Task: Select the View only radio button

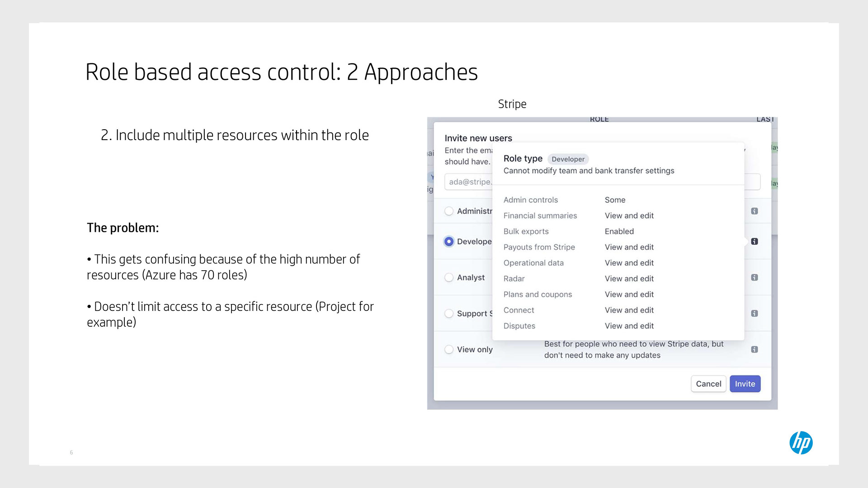Action: (x=449, y=349)
